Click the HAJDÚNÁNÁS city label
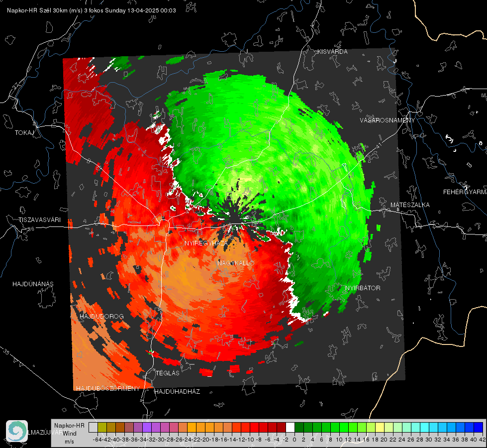Screen dimensions: 487x448 pos(33,284)
